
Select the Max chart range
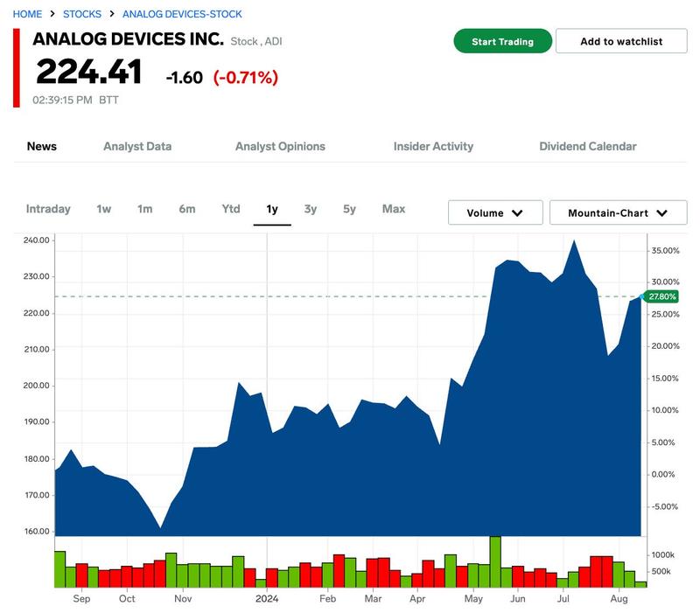pos(393,209)
